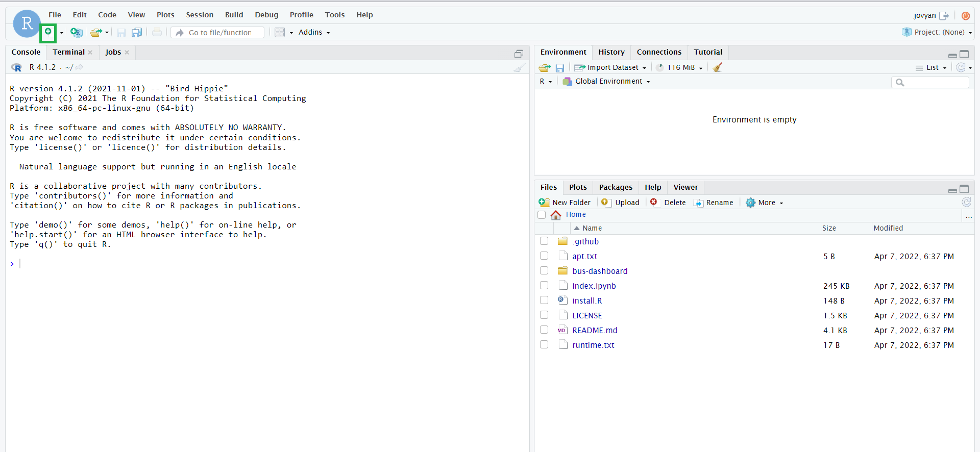Viewport: 980px width, 452px height.
Task: Open the Edit menu
Action: (80, 15)
